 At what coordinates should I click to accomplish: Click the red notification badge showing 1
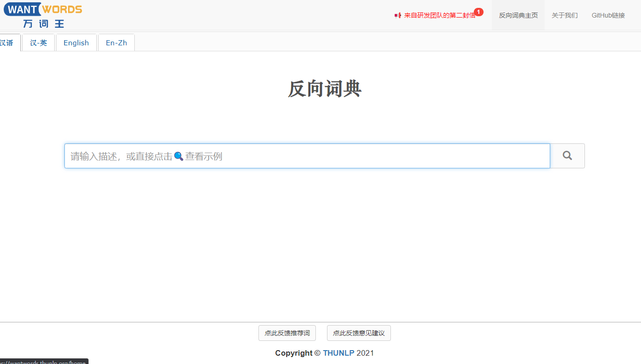478,12
